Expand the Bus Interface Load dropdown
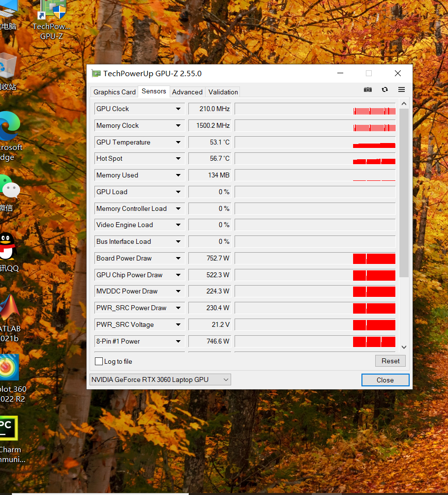 178,241
